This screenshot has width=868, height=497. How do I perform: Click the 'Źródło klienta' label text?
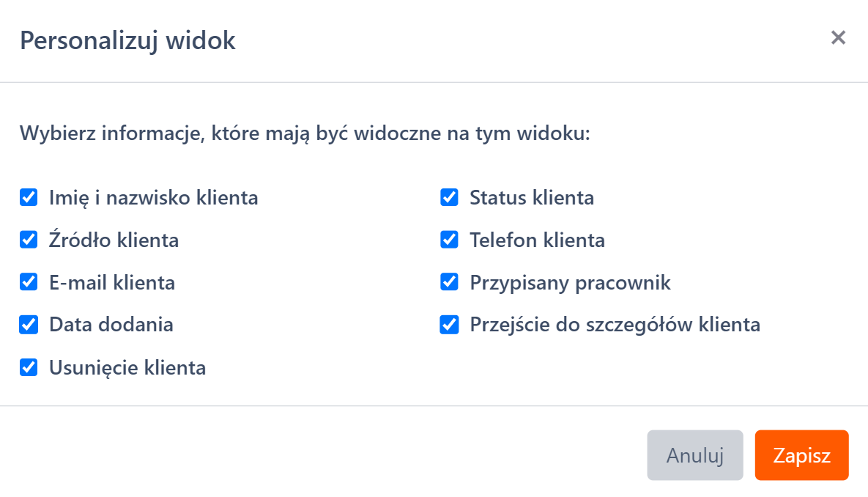tap(114, 240)
